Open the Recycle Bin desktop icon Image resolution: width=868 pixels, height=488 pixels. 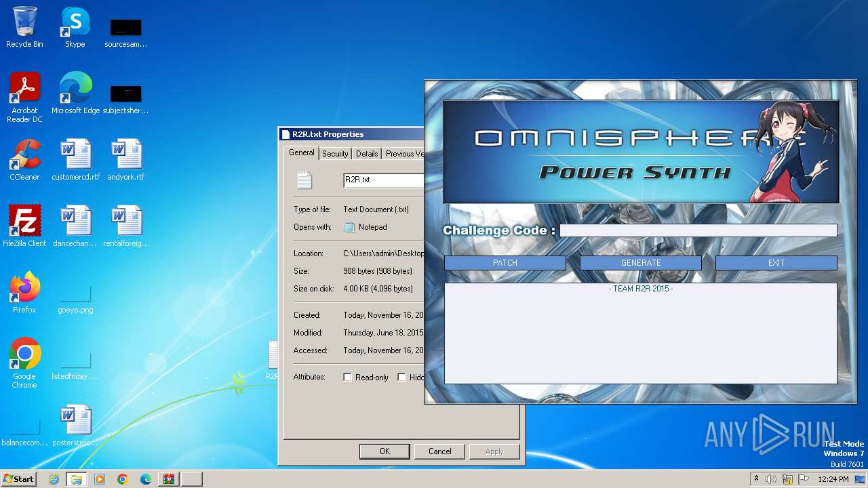pyautogui.click(x=24, y=27)
